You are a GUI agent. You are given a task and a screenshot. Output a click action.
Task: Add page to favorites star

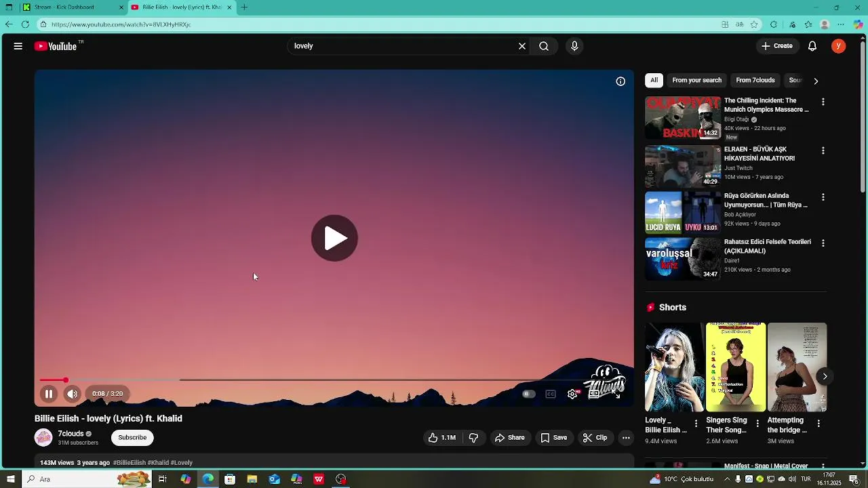tap(754, 24)
